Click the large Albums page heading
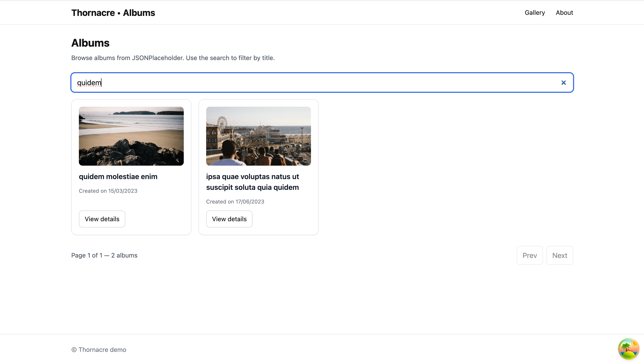Image resolution: width=644 pixels, height=364 pixels. tap(90, 43)
